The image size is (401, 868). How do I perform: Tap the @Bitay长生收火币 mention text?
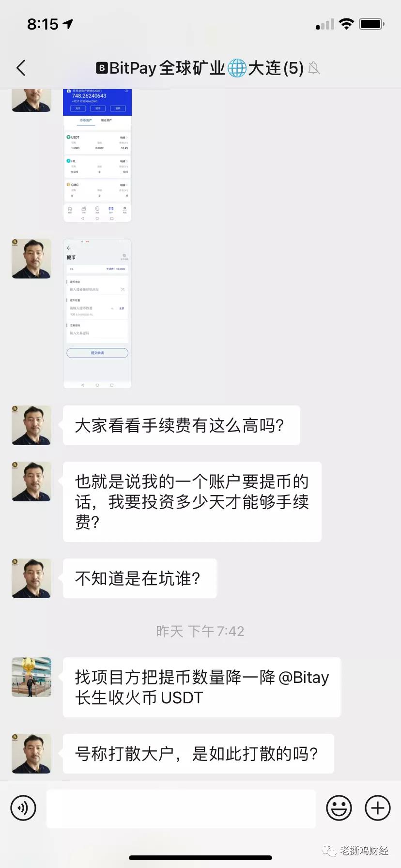tap(202, 687)
